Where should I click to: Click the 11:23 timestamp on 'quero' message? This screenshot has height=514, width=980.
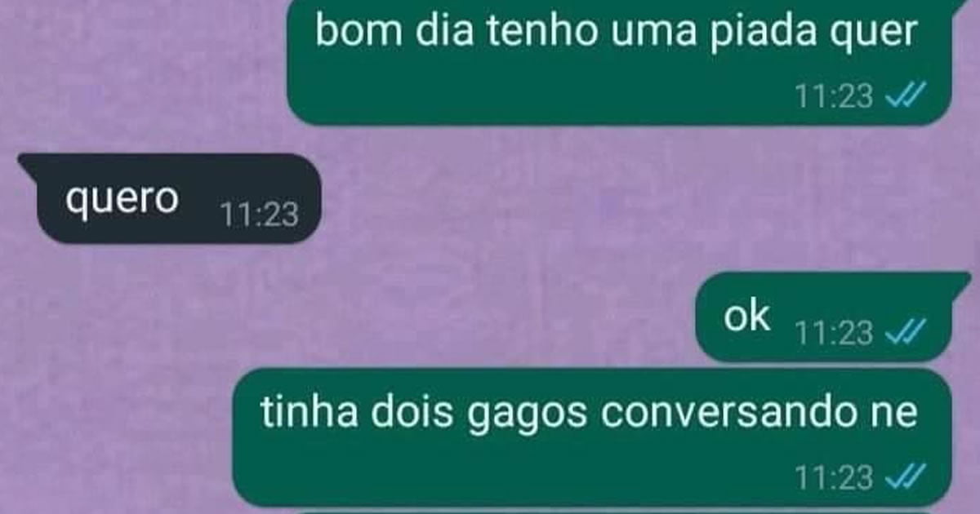[x=260, y=215]
